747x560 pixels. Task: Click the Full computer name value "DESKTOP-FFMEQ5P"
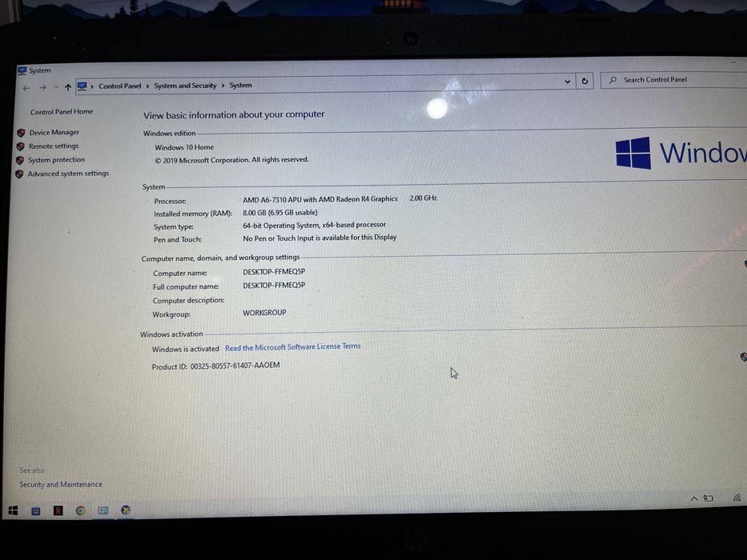point(274,286)
